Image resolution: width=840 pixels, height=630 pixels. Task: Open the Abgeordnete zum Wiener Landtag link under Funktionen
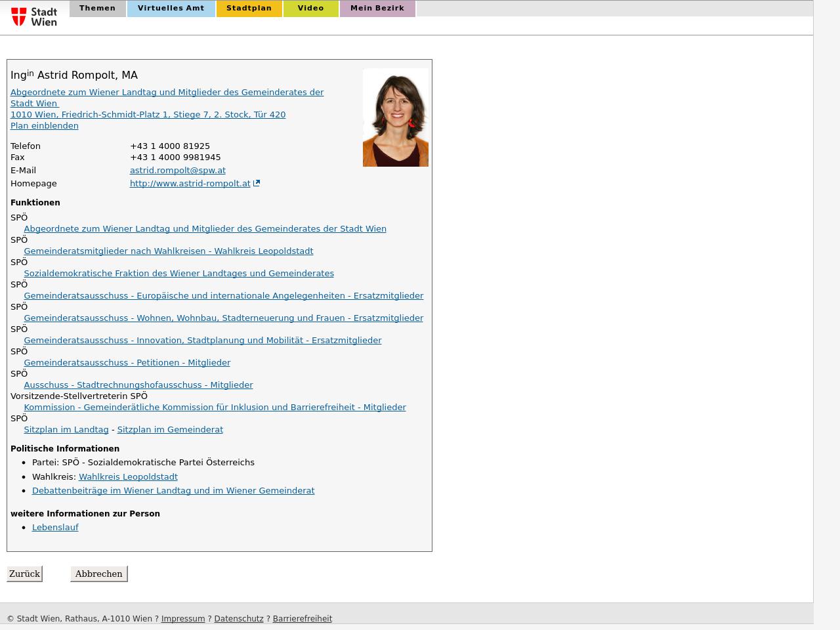[x=205, y=229]
